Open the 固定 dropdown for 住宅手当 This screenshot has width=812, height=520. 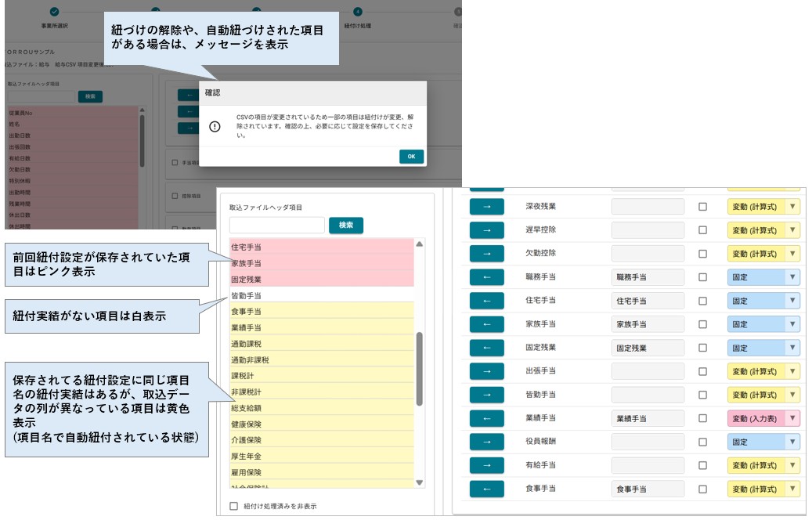[x=763, y=301]
